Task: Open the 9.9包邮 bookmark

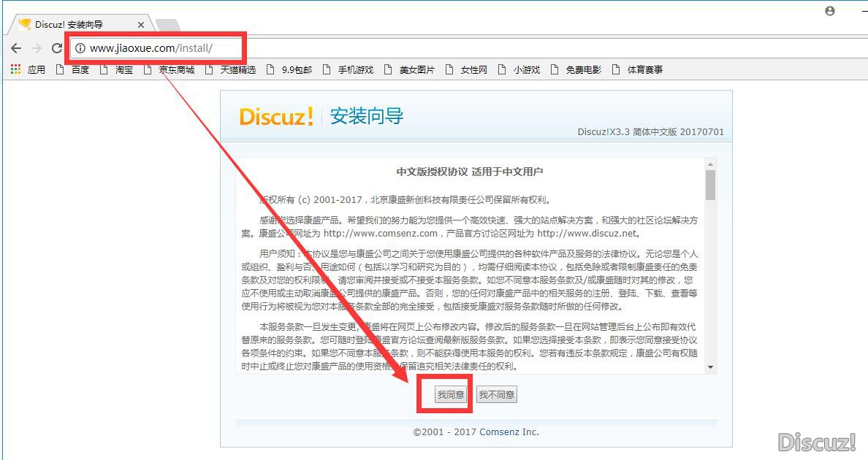Action: [289, 69]
